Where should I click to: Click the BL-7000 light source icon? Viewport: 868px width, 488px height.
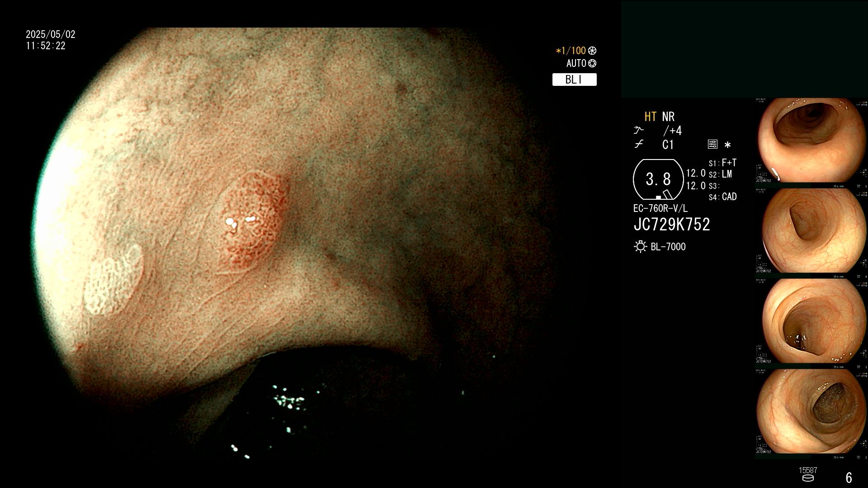point(640,247)
